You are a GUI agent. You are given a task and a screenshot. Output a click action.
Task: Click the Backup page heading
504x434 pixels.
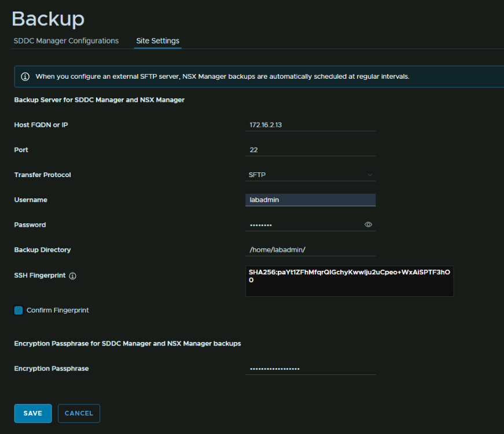coord(48,19)
